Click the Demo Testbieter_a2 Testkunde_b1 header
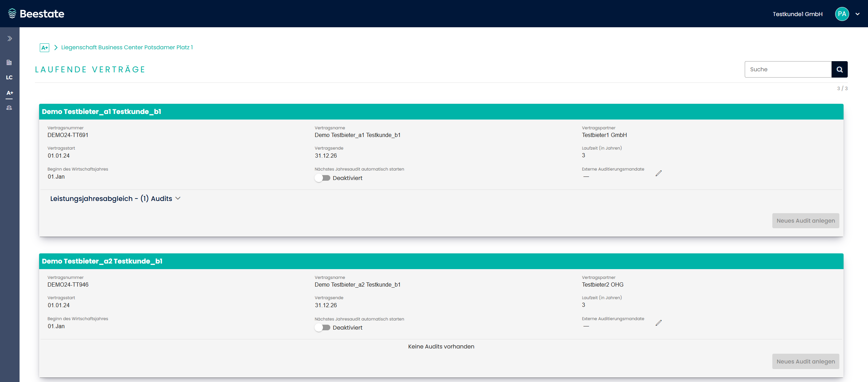Image resolution: width=868 pixels, height=382 pixels. click(102, 261)
